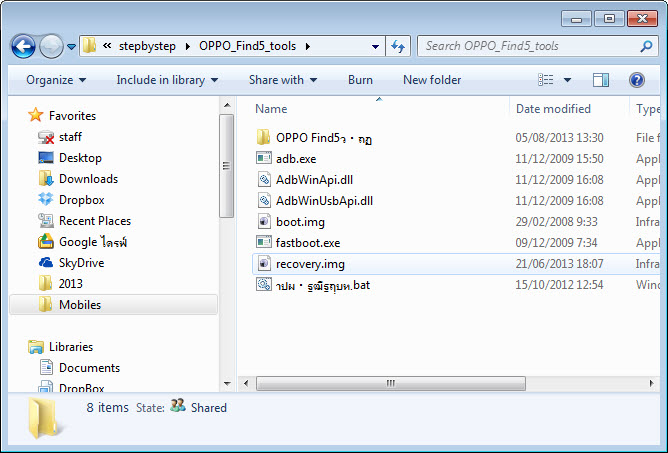The width and height of the screenshot is (668, 453).
Task: Click the date 15/10/2012 12:54
Action: pyautogui.click(x=559, y=285)
